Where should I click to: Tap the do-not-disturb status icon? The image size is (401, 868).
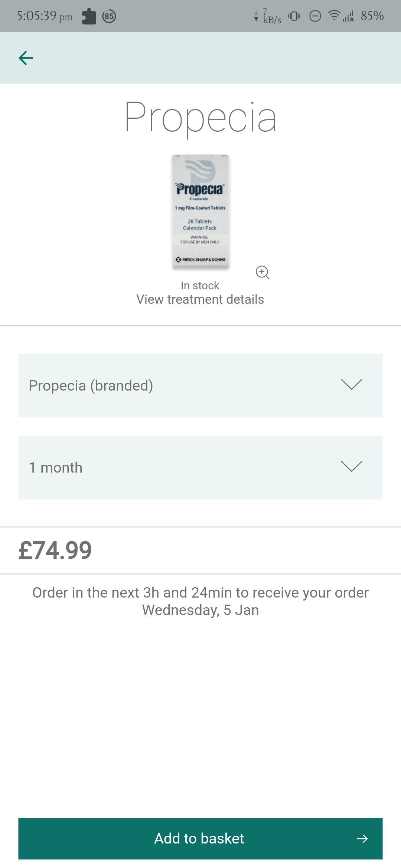(315, 16)
